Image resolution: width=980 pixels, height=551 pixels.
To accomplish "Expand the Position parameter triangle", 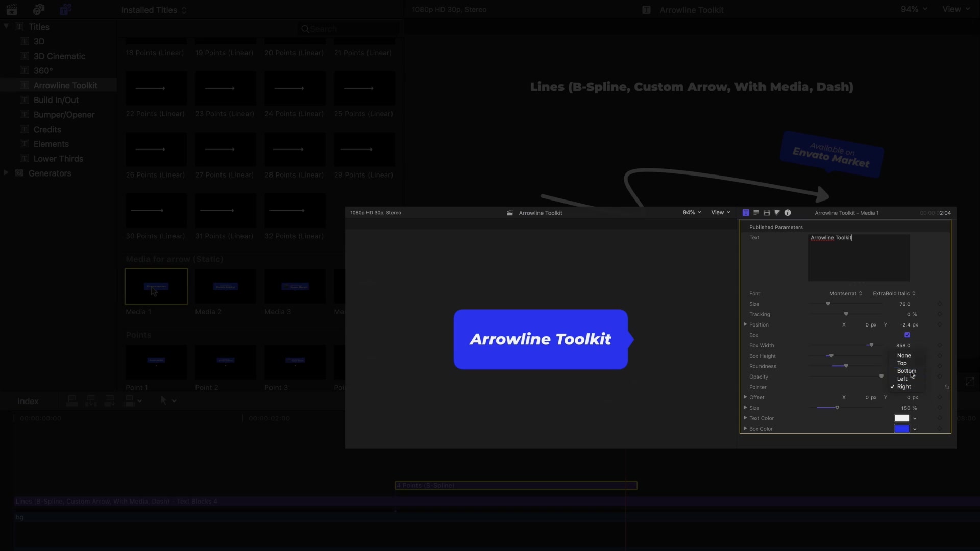I will [745, 324].
